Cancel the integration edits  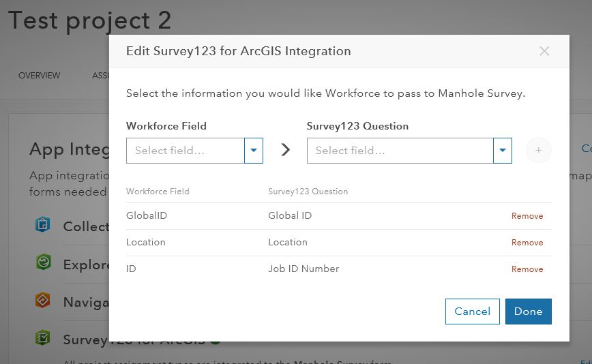coord(473,312)
